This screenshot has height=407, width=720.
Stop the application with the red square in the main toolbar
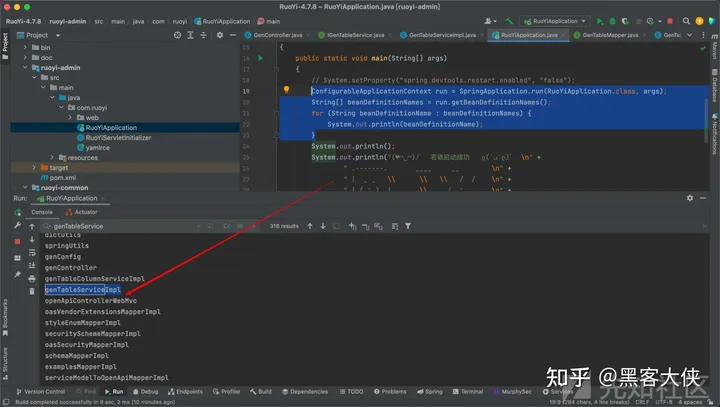(670, 21)
